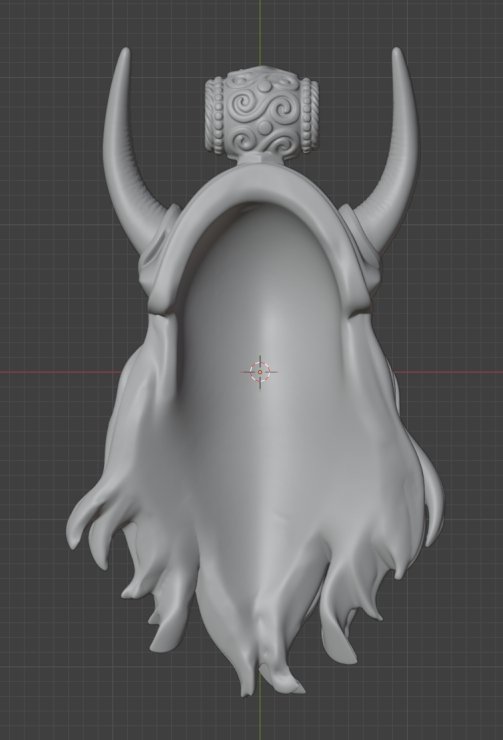The height and width of the screenshot is (740, 503).
Task: Click the red X axis line right of the model
Action: [x=448, y=372]
